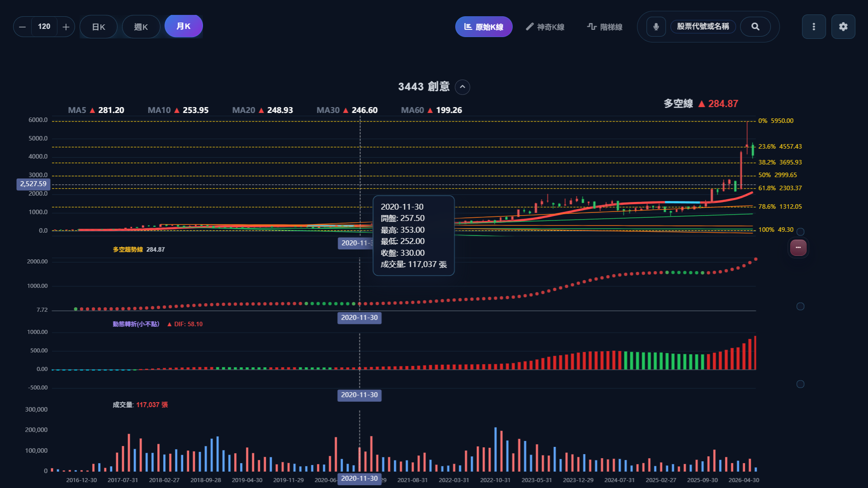Decrease the candle count with minus button
The image size is (868, 488).
click(22, 27)
